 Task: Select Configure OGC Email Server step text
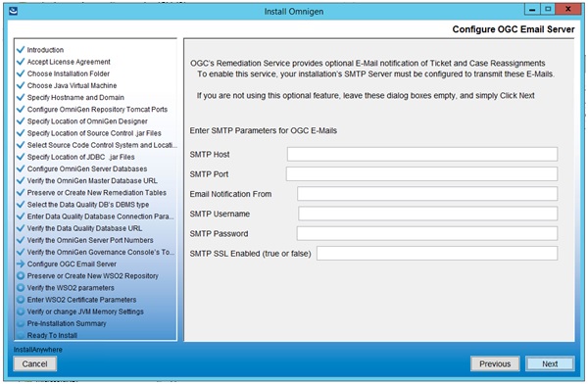[72, 264]
